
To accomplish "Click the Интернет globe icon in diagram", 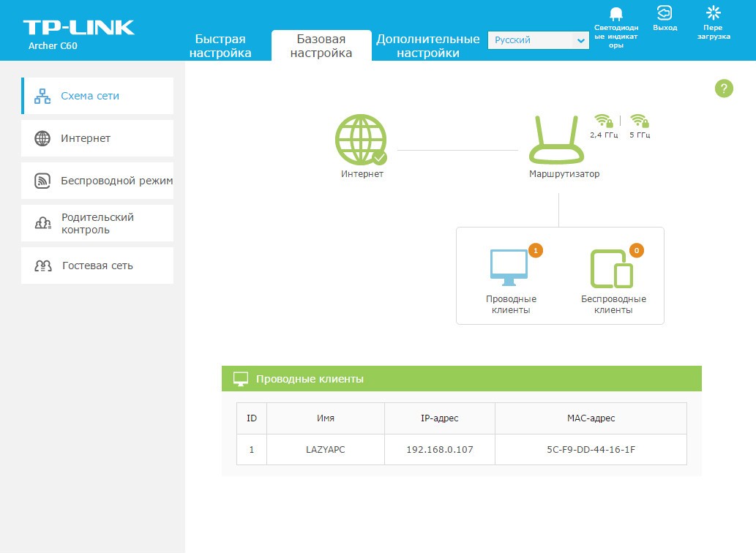I will click(361, 140).
